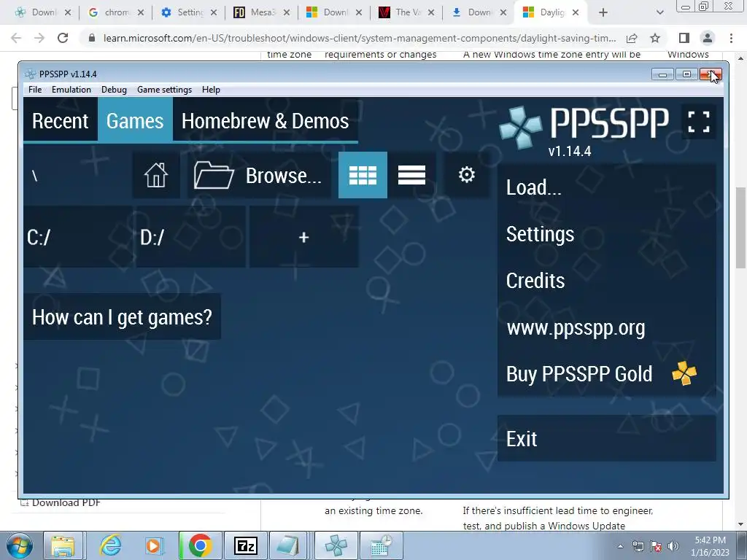
Task: Open the Game settings menu
Action: 164,90
